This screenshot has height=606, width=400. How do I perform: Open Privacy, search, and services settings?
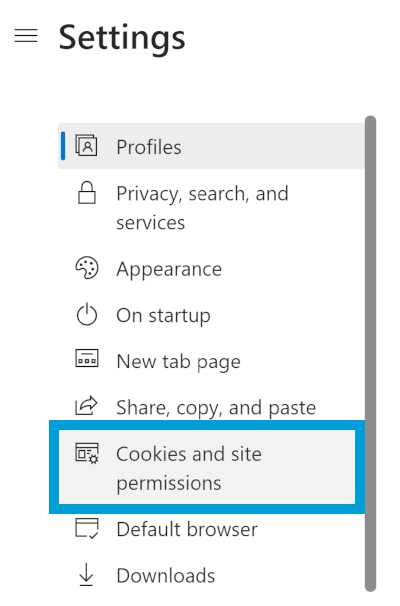click(211, 208)
